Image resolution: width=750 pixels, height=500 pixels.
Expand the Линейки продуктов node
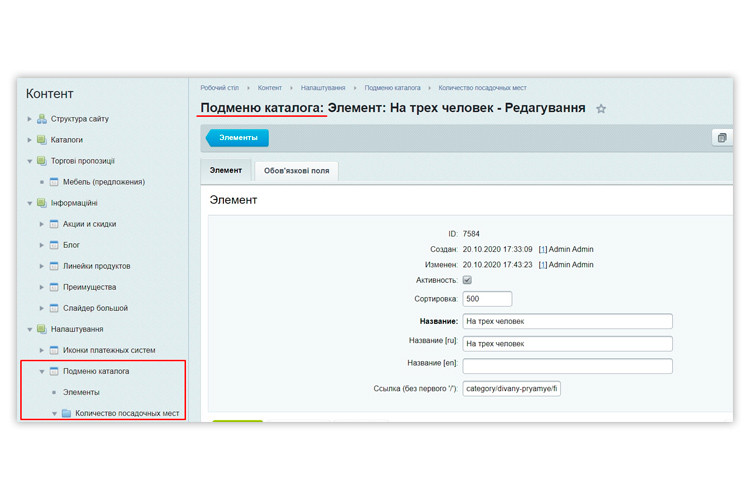coord(42,266)
